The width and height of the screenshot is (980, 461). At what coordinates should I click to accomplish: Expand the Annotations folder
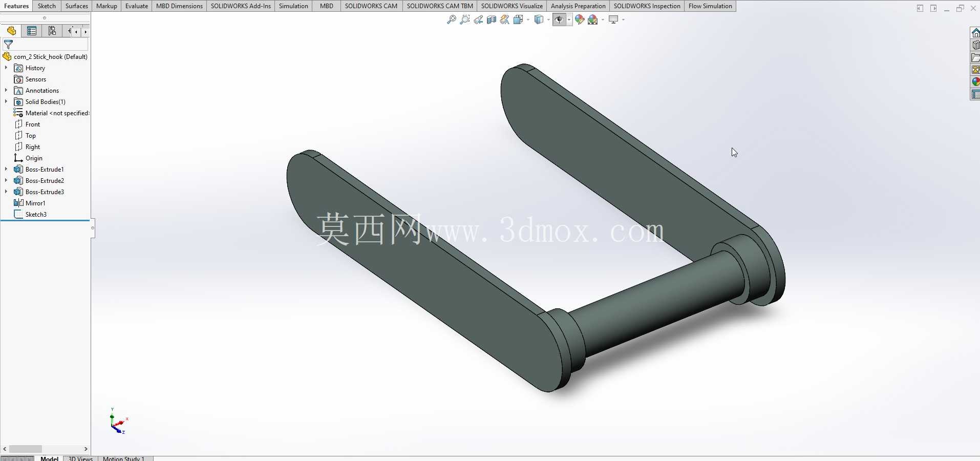coord(6,90)
